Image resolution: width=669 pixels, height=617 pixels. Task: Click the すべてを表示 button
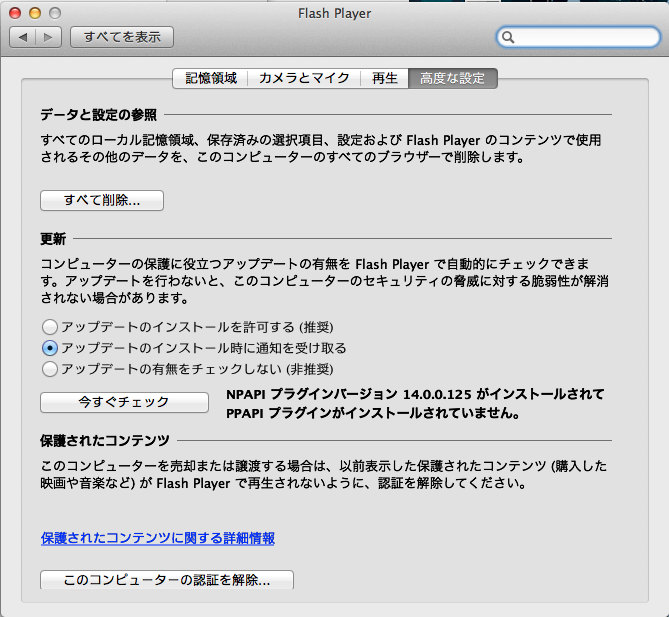(x=122, y=37)
